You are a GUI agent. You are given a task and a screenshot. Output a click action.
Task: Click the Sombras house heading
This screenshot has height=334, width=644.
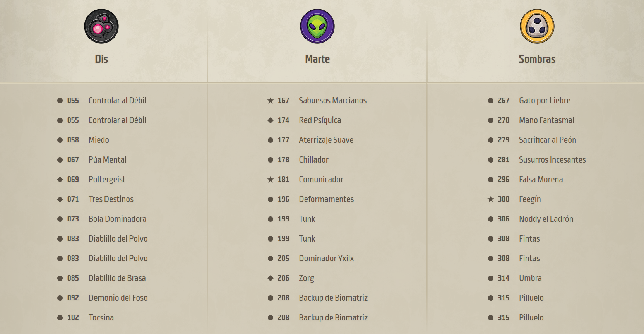[x=537, y=59]
